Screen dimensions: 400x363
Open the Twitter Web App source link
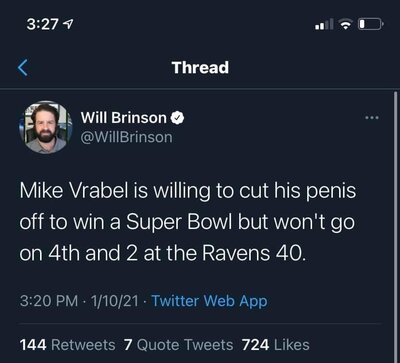(x=209, y=301)
